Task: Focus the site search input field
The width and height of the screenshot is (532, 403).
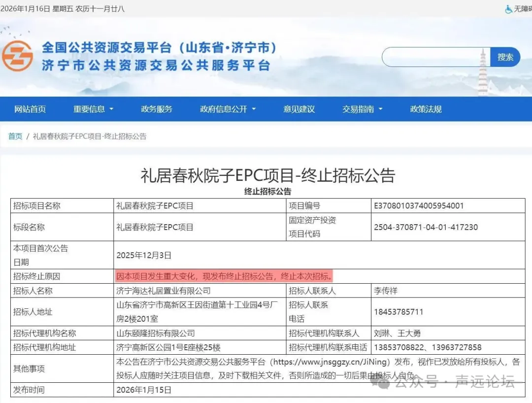Action: click(x=436, y=57)
